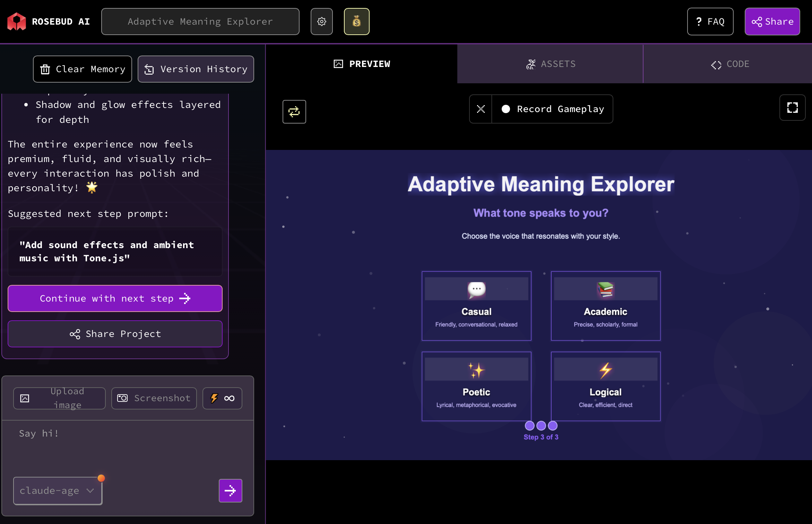The image size is (812, 524).
Task: Open the settings gear icon
Action: 321,22
